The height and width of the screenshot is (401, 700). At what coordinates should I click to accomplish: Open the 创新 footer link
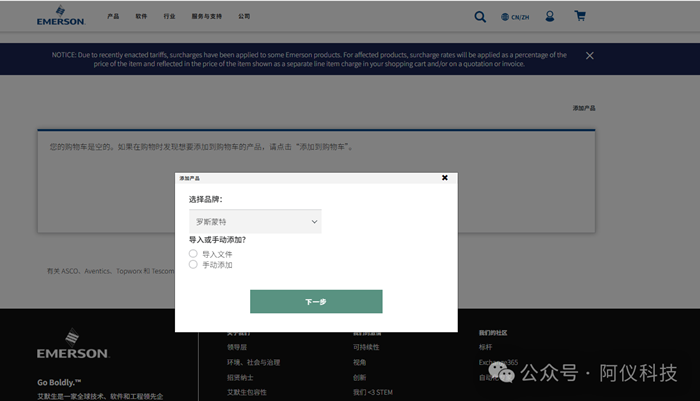coord(359,377)
